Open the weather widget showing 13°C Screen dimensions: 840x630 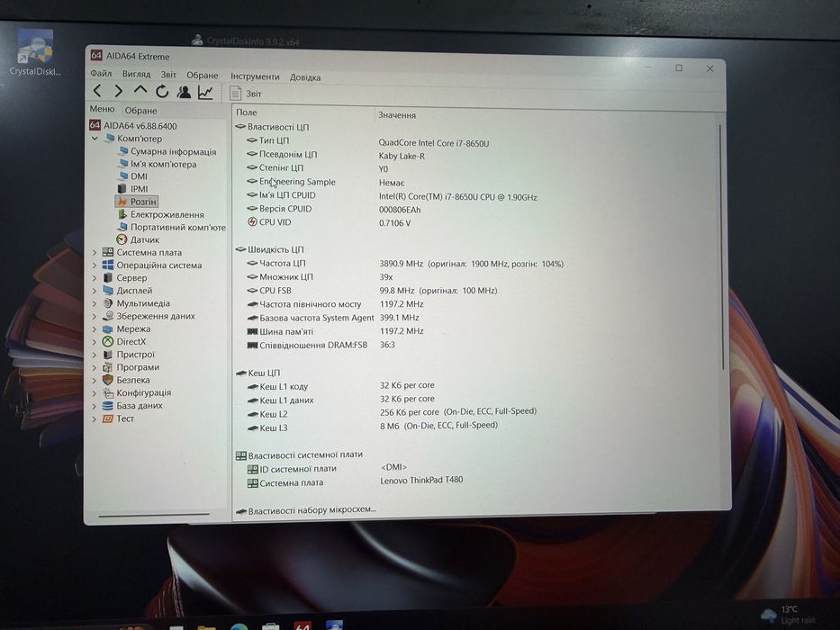click(787, 615)
